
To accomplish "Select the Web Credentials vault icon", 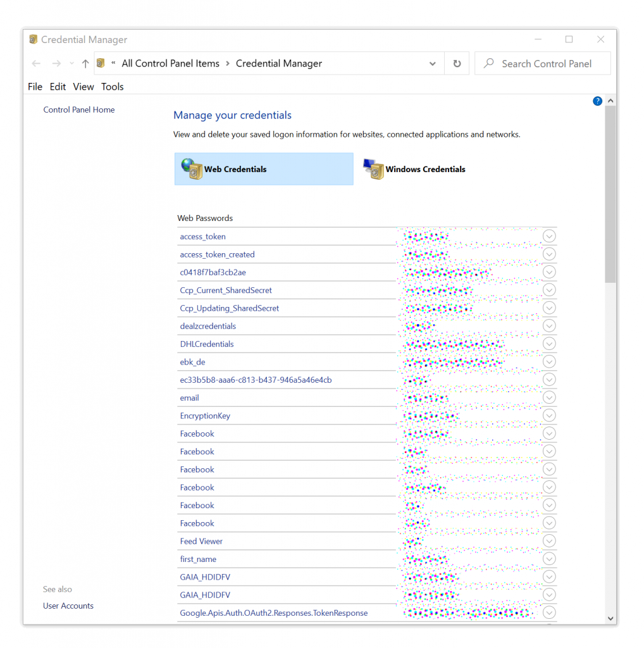I will coord(192,169).
